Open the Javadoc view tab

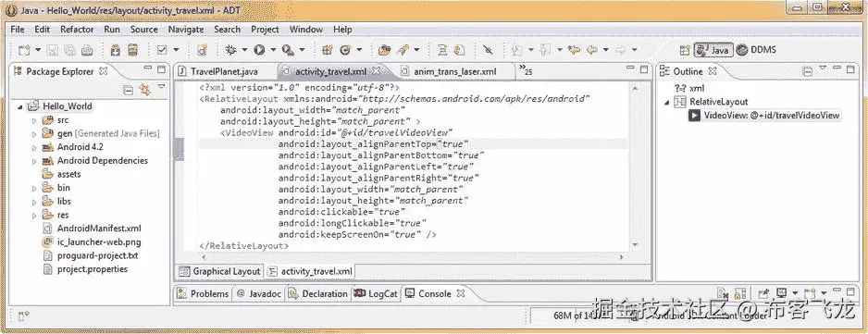pyautogui.click(x=258, y=294)
